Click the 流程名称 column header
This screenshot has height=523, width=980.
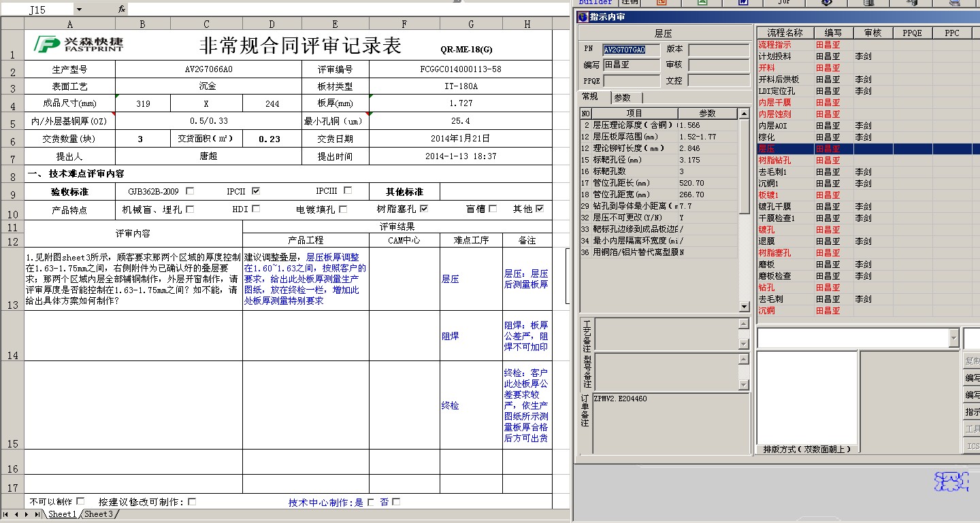(785, 33)
